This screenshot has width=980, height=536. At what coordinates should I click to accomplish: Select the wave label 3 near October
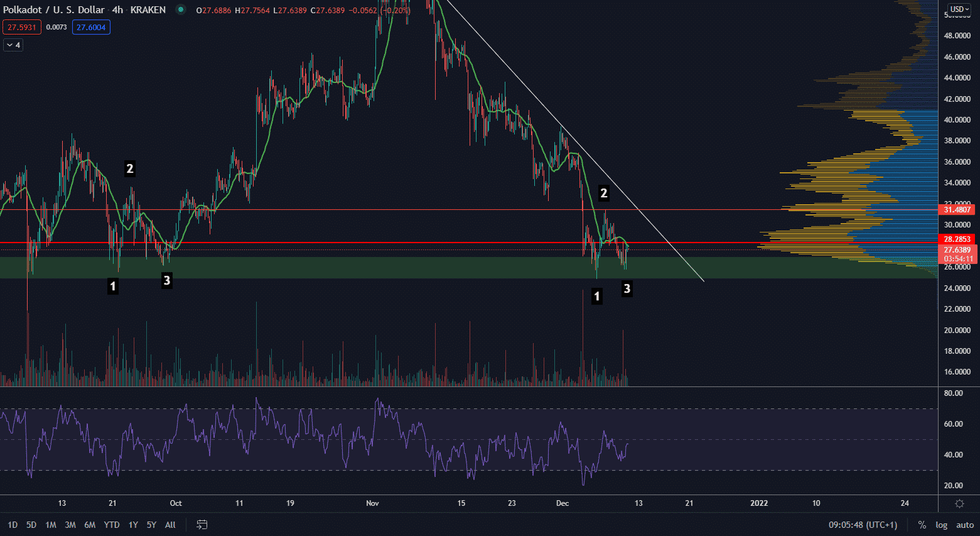click(166, 280)
